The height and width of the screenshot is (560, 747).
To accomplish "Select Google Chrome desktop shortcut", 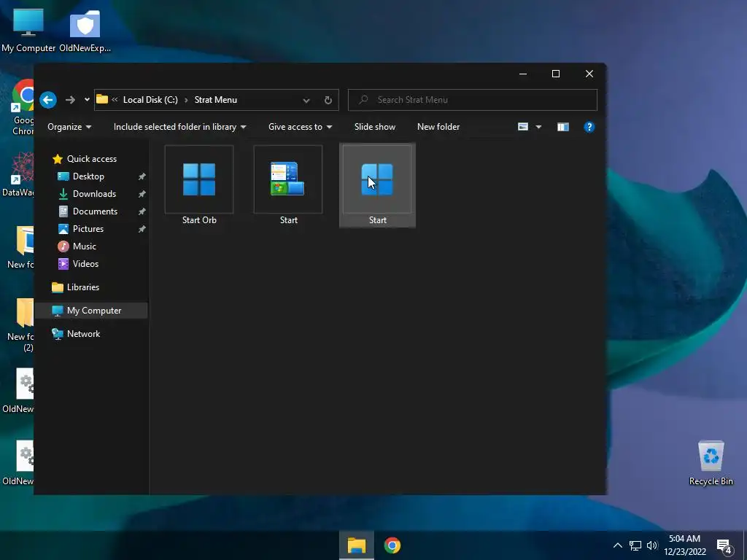I will coord(23,108).
